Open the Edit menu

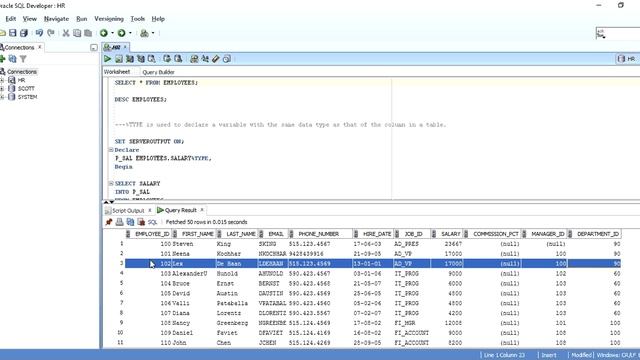tap(11, 19)
